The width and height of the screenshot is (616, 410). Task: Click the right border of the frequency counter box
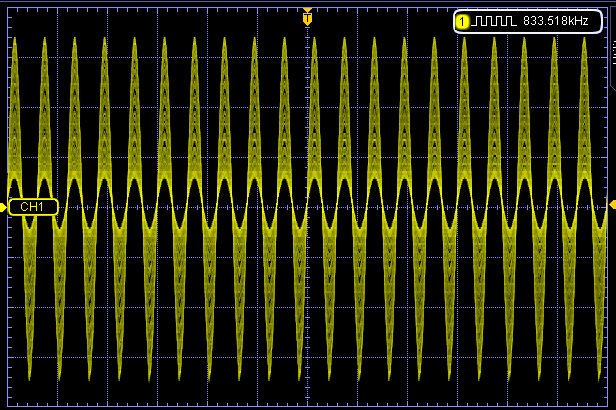click(x=602, y=20)
